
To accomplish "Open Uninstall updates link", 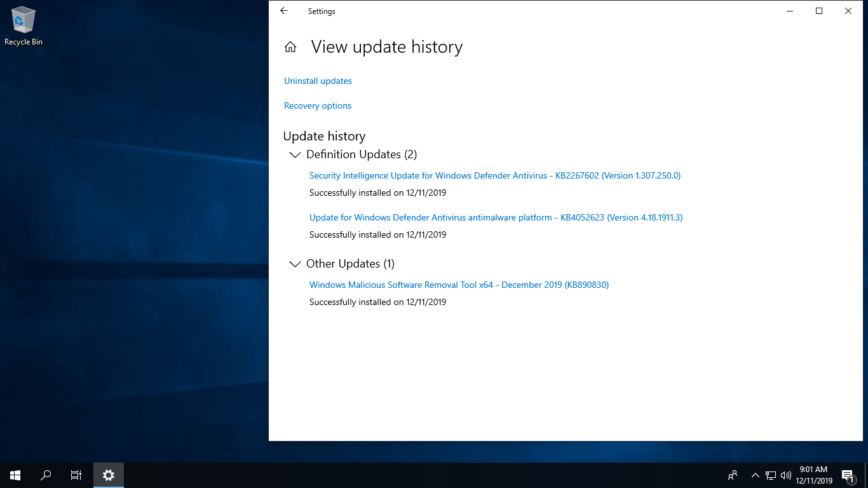I will (x=318, y=81).
